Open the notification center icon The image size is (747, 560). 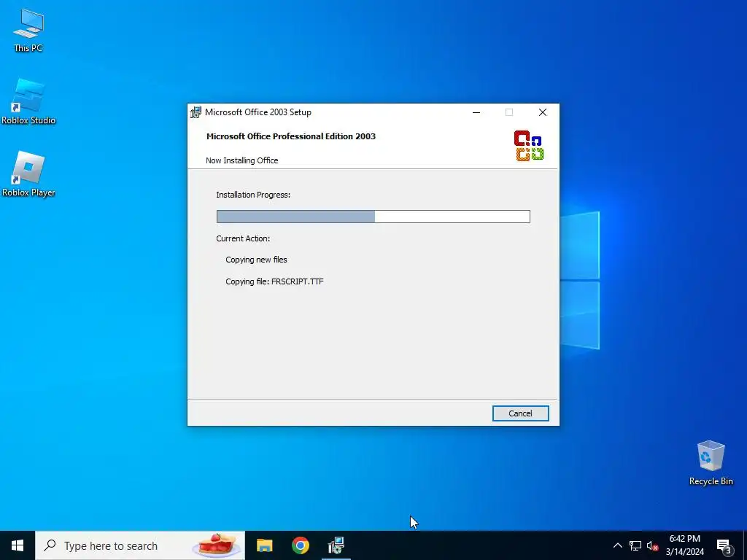click(724, 546)
